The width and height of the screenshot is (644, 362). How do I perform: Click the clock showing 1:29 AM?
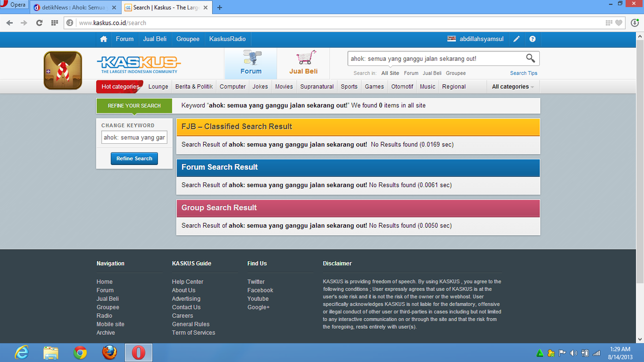coord(620,349)
